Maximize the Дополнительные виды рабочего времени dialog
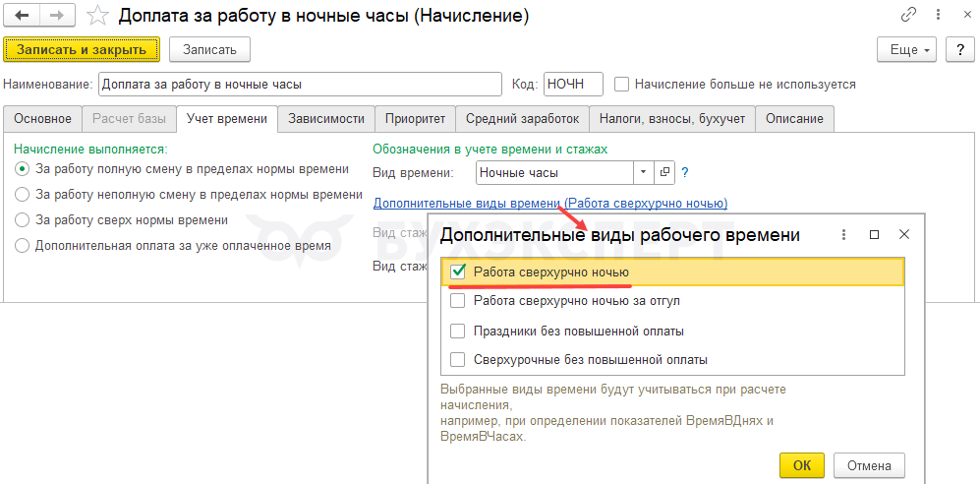Image resolution: width=980 pixels, height=484 pixels. coord(875,235)
